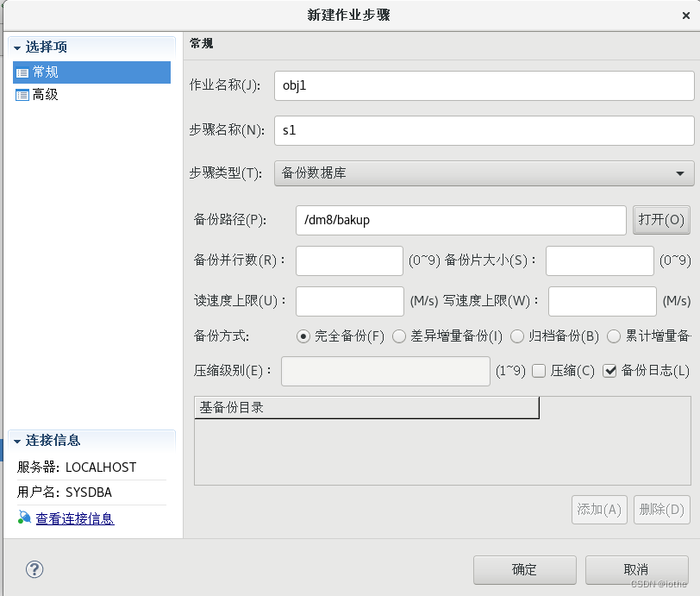Viewport: 700px width, 596px height.
Task: Click the 作业名称(J) input field
Action: (x=484, y=85)
